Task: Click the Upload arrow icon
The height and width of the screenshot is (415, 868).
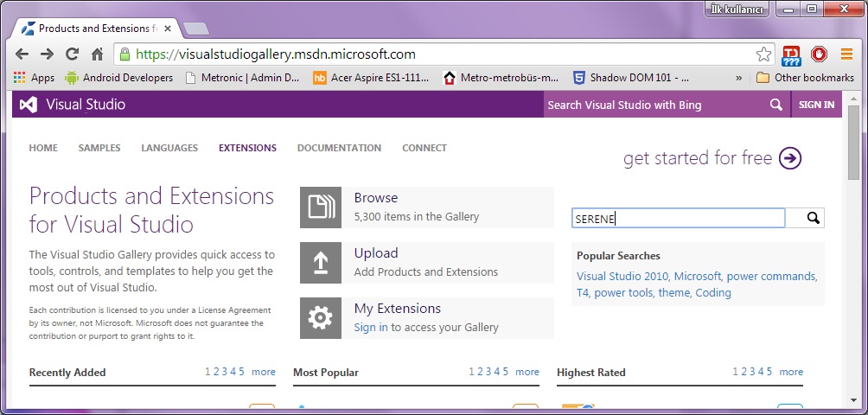Action: [321, 263]
